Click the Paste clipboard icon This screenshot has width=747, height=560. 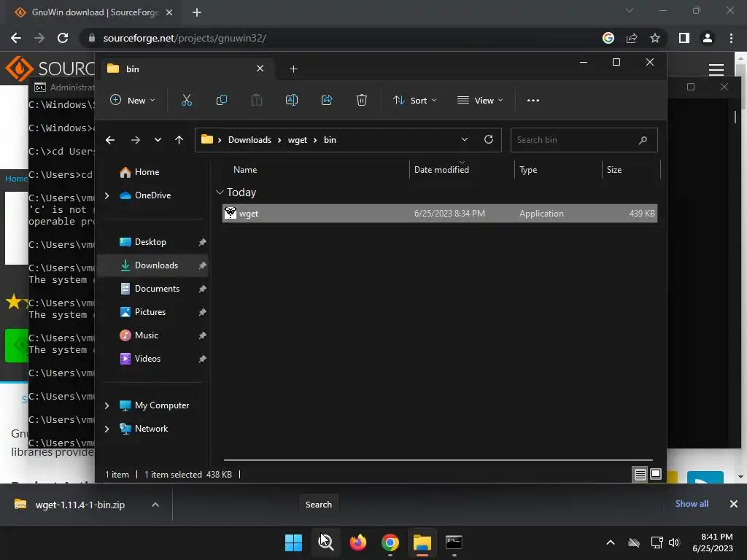[257, 100]
